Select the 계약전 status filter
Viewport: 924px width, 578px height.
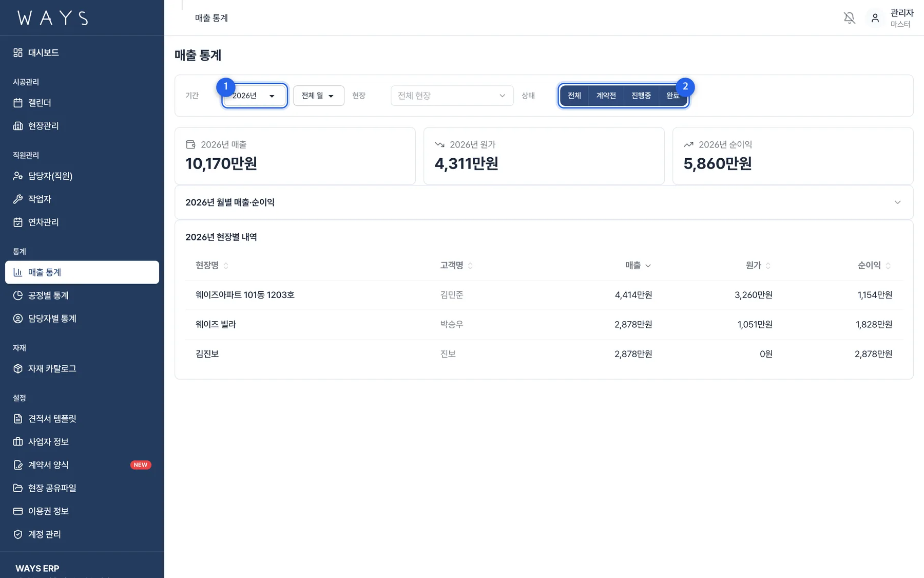(x=606, y=96)
